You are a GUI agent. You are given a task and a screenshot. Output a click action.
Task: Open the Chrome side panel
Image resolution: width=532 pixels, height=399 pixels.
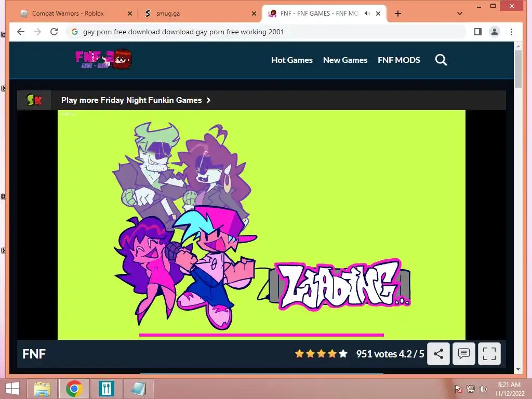pyautogui.click(x=478, y=32)
